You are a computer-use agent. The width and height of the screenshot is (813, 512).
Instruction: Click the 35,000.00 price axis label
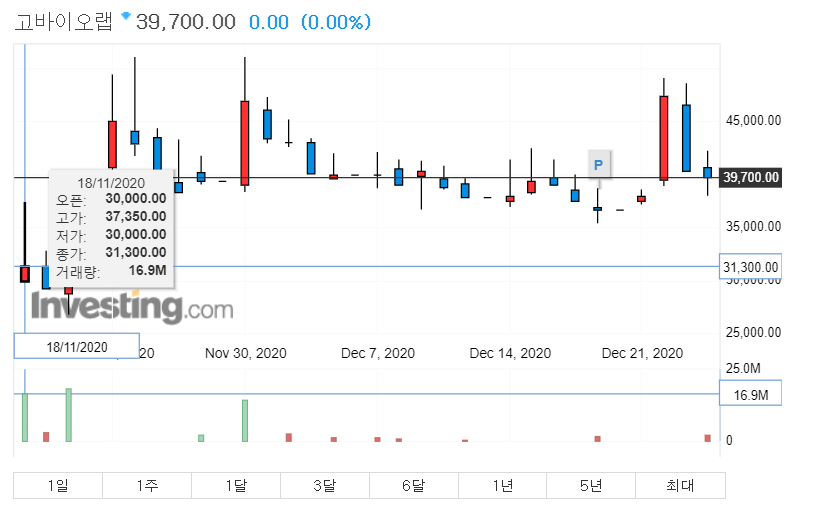coord(753,226)
